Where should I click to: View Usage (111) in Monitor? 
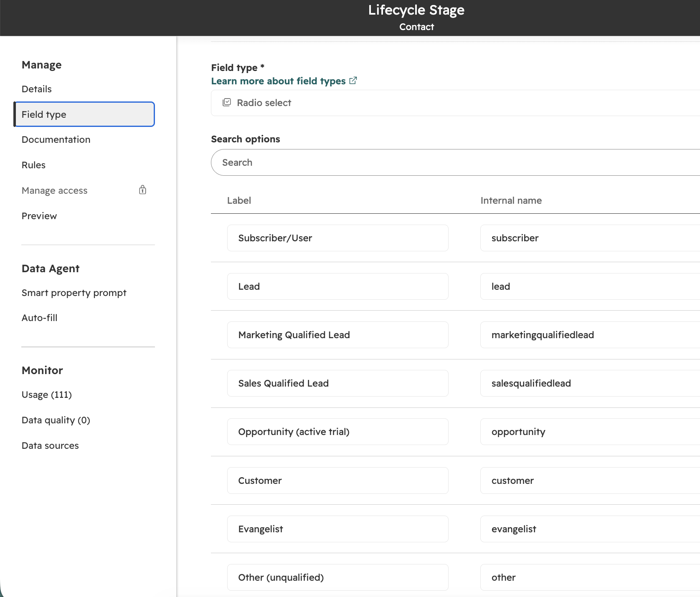point(47,395)
